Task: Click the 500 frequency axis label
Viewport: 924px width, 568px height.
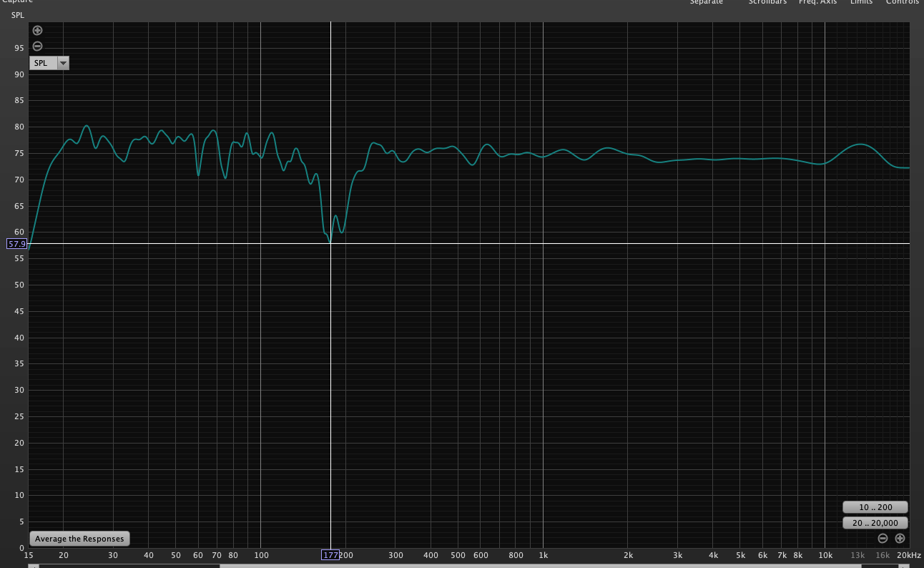Action: (x=458, y=555)
